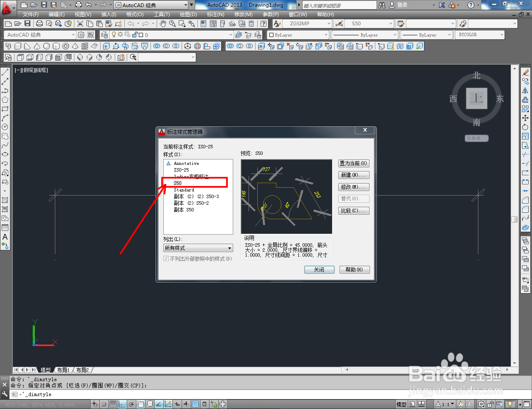
Task: Select the Torus solid tool
Action: click(x=66, y=46)
